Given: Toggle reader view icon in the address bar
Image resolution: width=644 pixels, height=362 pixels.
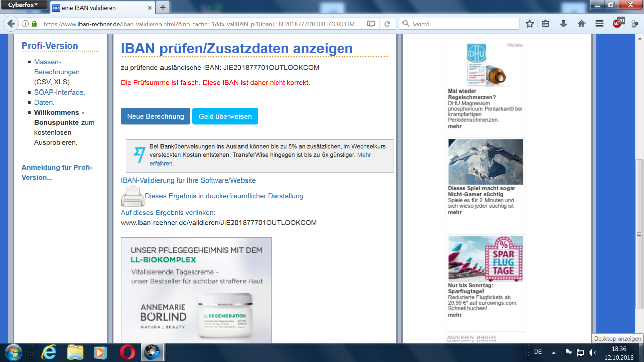Looking at the screenshot, I should pos(371,24).
